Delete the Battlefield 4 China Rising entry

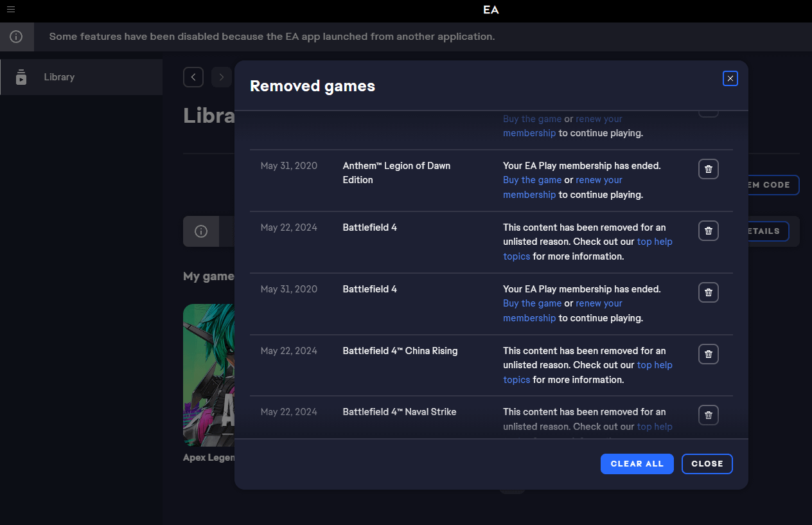(x=709, y=354)
